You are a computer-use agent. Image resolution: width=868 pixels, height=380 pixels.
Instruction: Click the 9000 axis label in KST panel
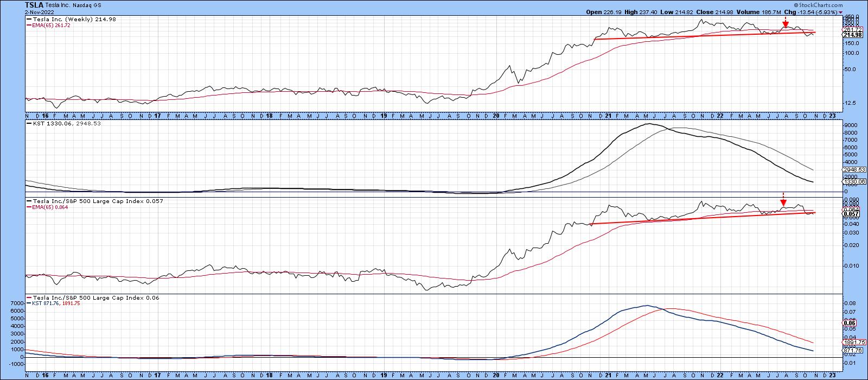tap(850, 125)
